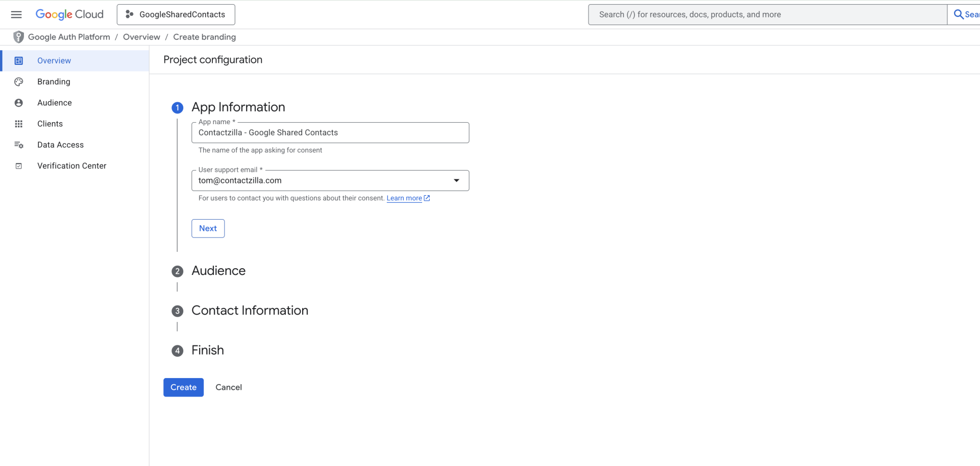
Task: Click the step 1 number circle
Action: [177, 108]
